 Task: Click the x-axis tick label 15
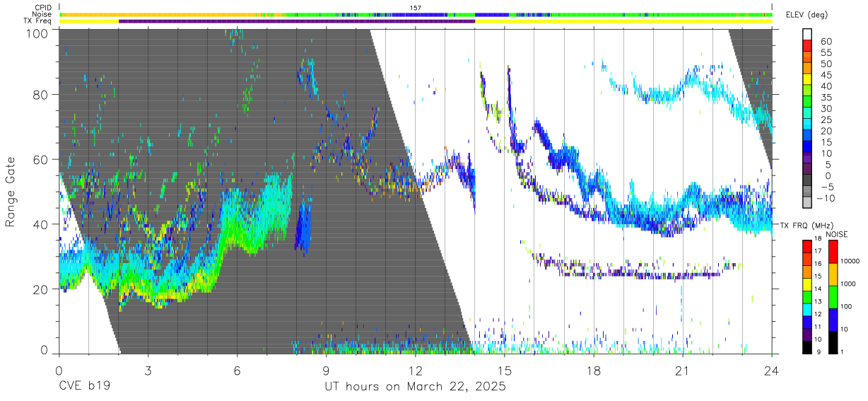click(x=504, y=371)
